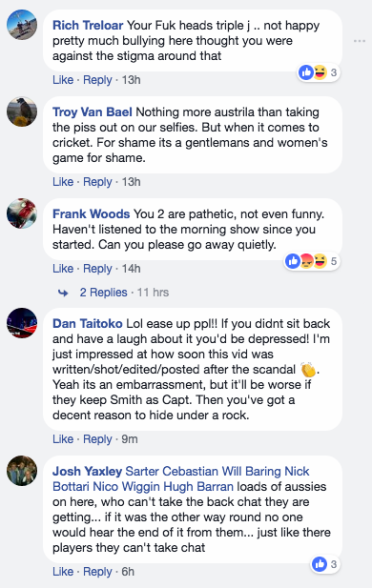Click the reply arrow icon under Frank Woods
372x588 pixels.
click(63, 293)
